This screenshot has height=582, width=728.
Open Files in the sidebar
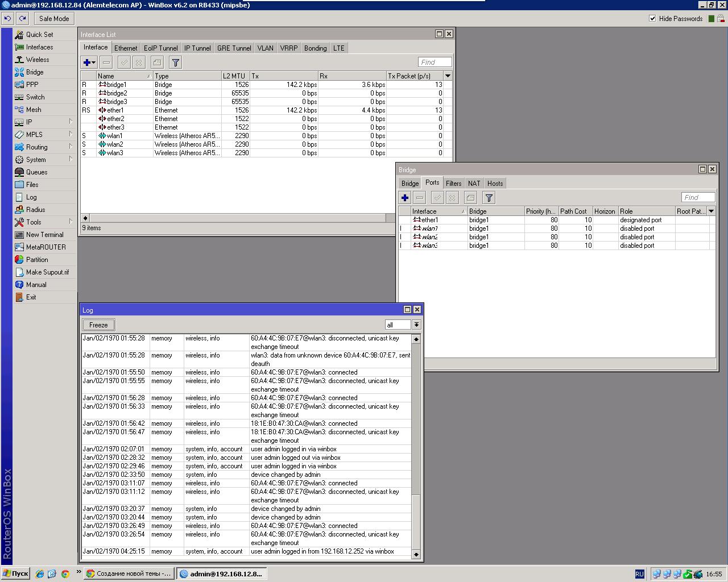point(32,185)
